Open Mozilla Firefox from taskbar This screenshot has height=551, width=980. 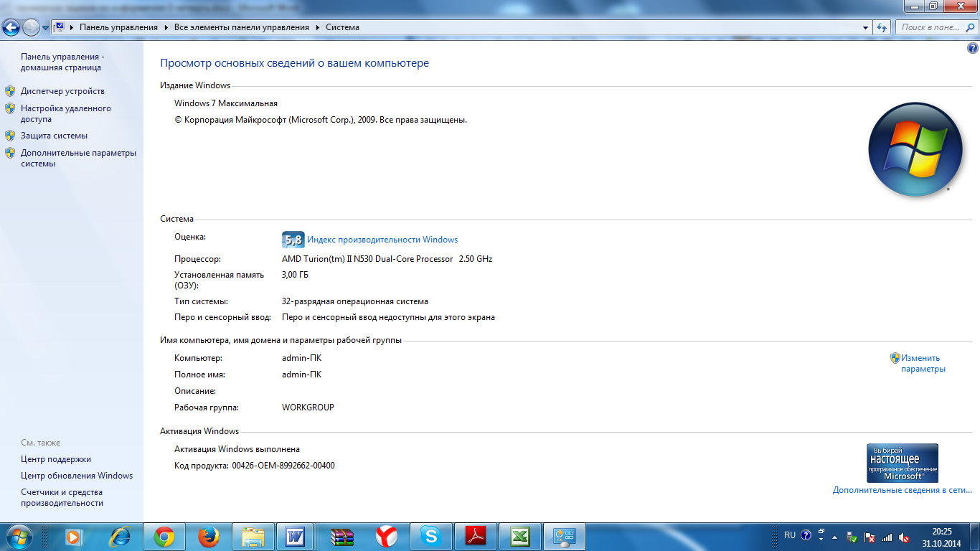click(209, 536)
